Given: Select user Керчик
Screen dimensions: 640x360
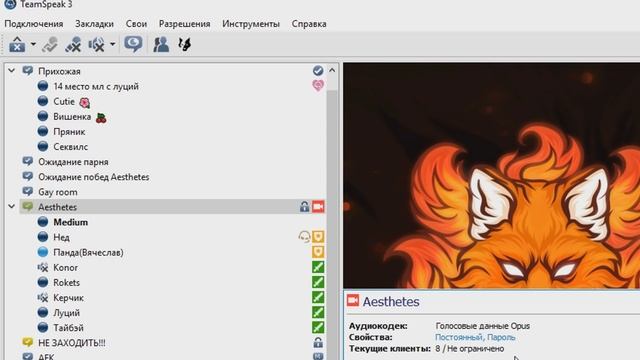Looking at the screenshot, I should 68,298.
